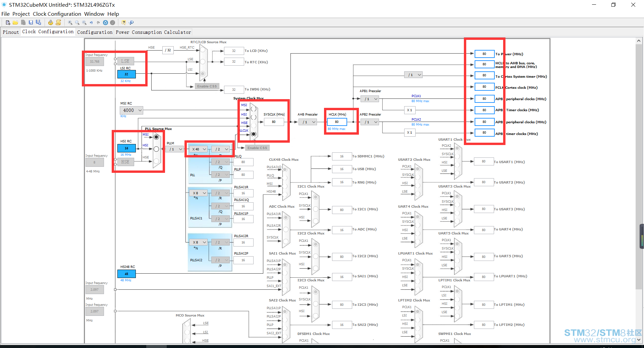Click the Zoom Out magnifier icon
Screen dimensions: 644x348
coord(84,22)
